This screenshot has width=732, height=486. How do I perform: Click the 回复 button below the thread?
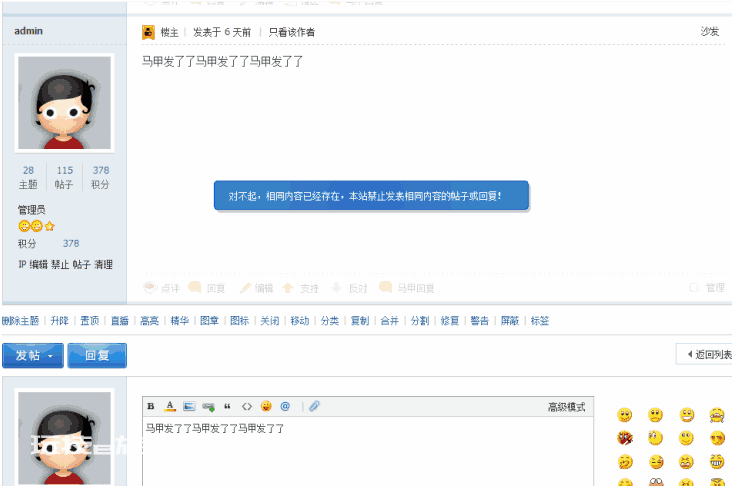point(97,356)
